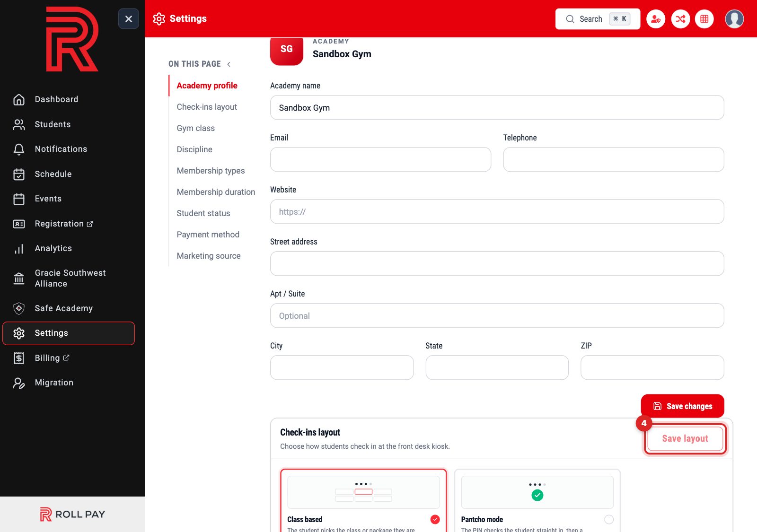Click the Gracie Southwest Alliance building icon
Viewport: 757px width, 532px height.
19,278
